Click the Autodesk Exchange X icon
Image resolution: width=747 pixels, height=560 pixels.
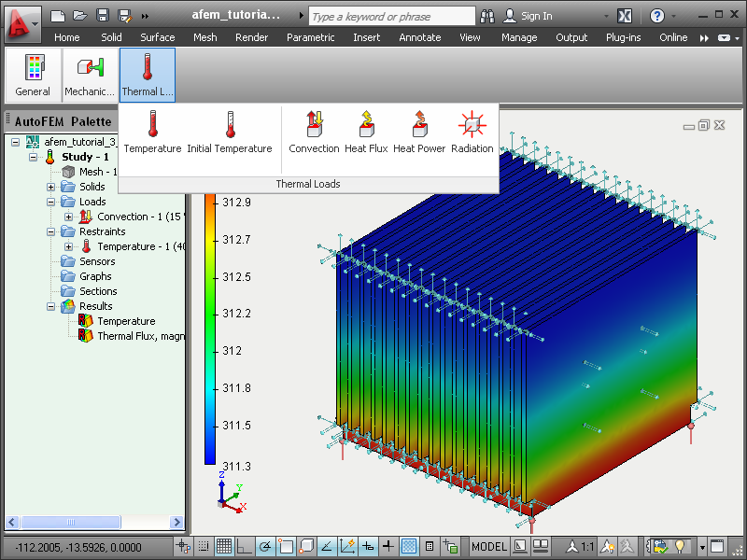624,16
